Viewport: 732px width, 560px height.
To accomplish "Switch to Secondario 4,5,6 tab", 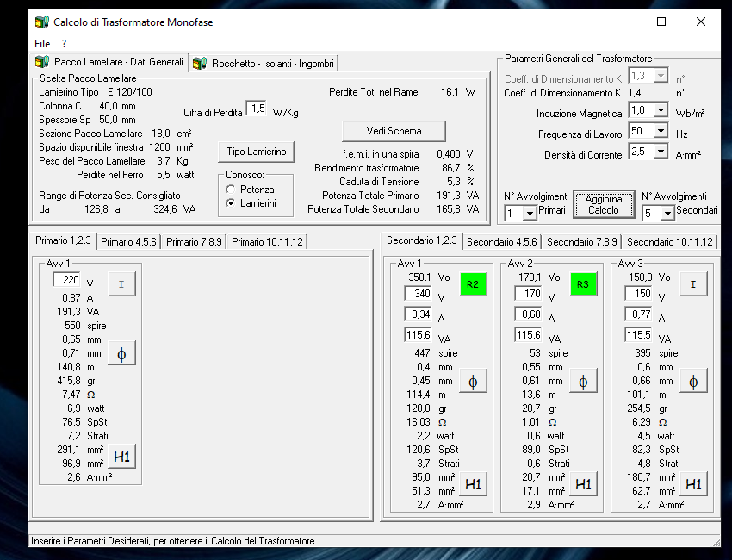I will [x=502, y=242].
